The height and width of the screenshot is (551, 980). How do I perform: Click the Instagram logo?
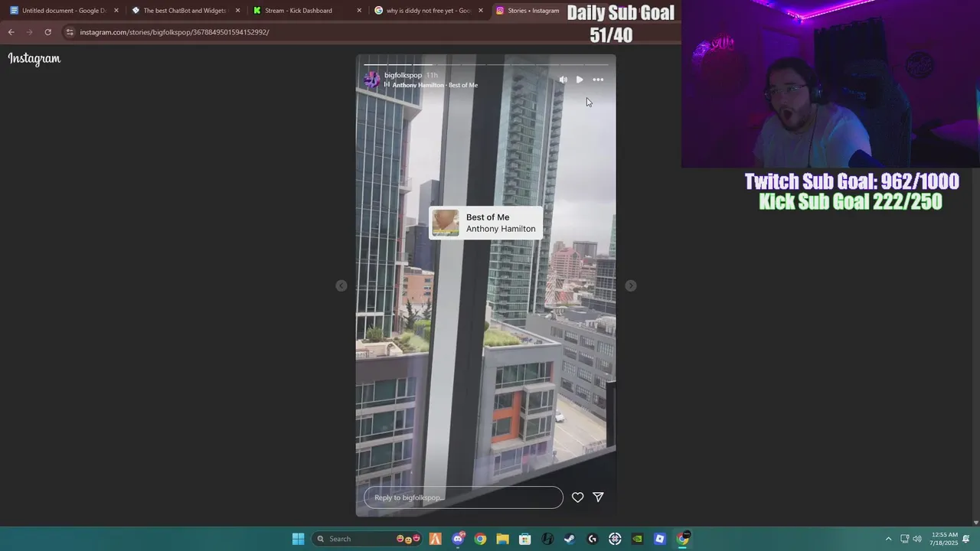click(x=34, y=59)
